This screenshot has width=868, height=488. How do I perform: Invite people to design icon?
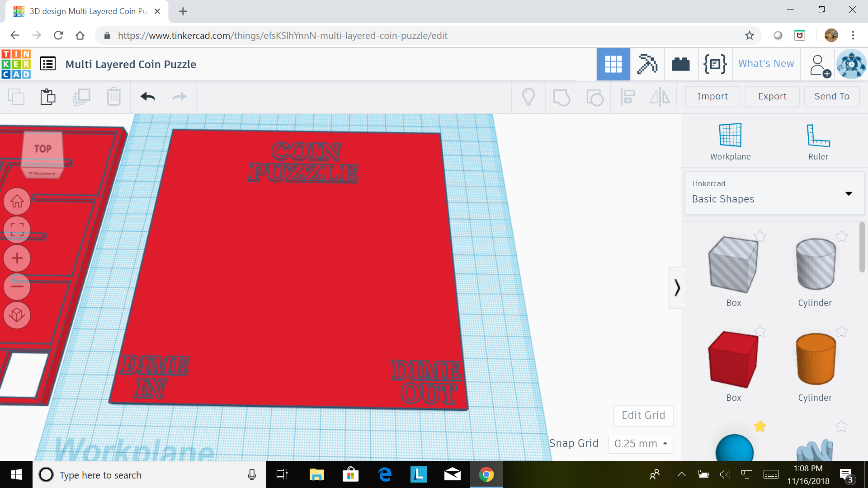click(820, 66)
